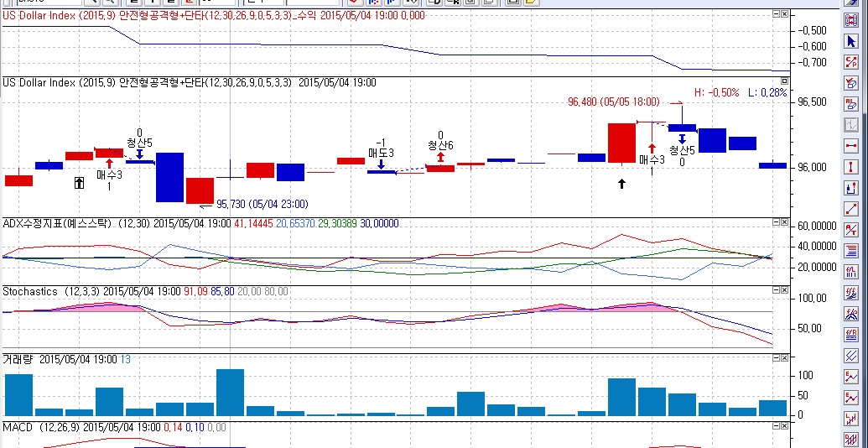The height and width of the screenshot is (448, 868).
Task: Select the C/P copy-paste drawing tool
Action: pyautogui.click(x=851, y=62)
